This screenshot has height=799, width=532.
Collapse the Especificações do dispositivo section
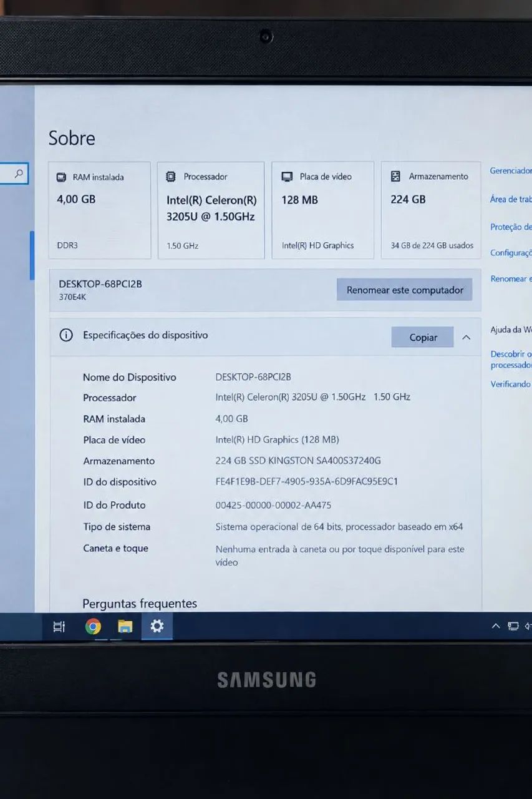coord(466,337)
